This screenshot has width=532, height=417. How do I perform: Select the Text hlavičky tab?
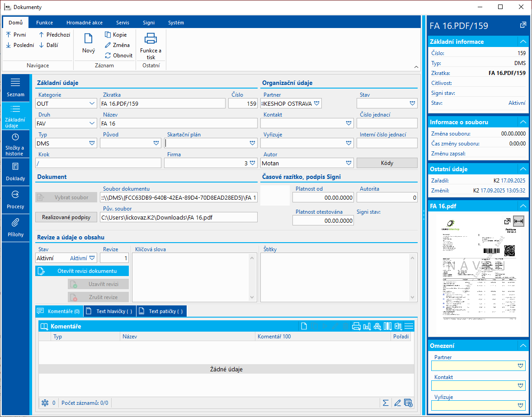[110, 311]
